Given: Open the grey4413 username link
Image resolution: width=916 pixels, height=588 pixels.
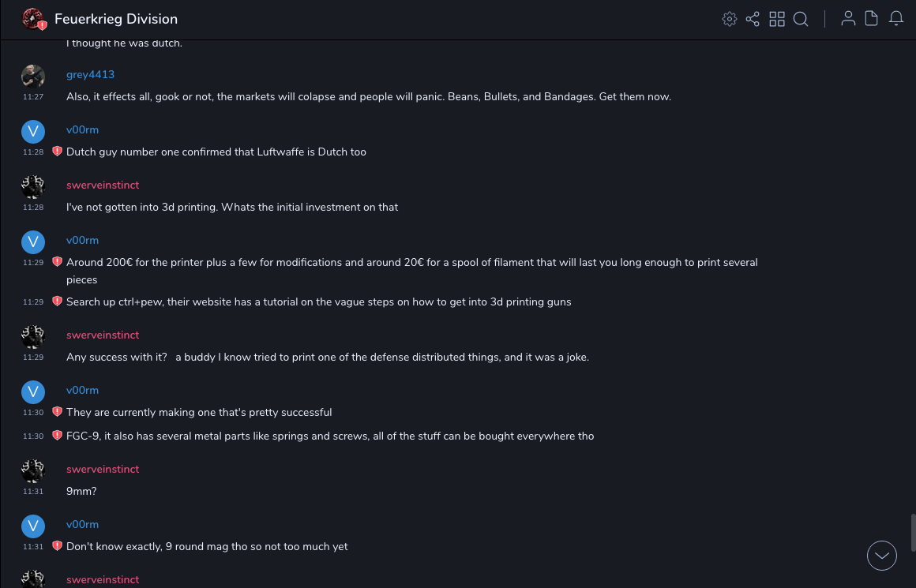Looking at the screenshot, I should (90, 74).
